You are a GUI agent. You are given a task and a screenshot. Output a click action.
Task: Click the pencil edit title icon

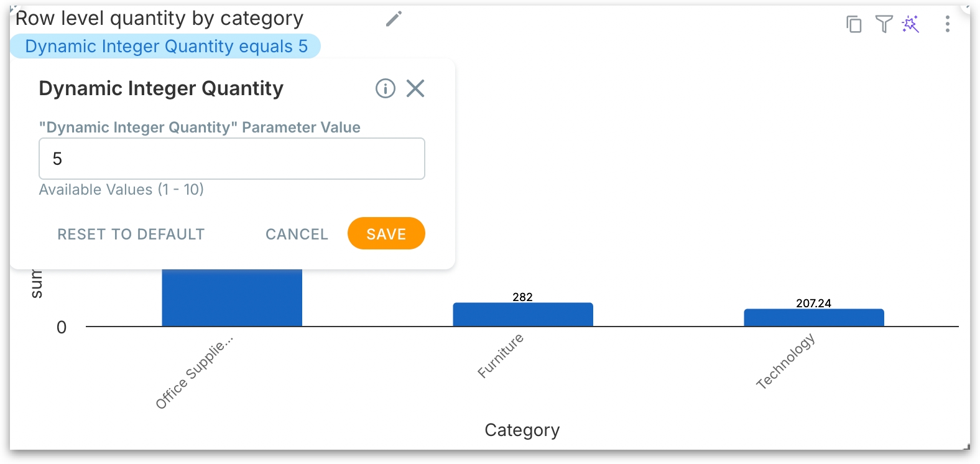pyautogui.click(x=394, y=19)
